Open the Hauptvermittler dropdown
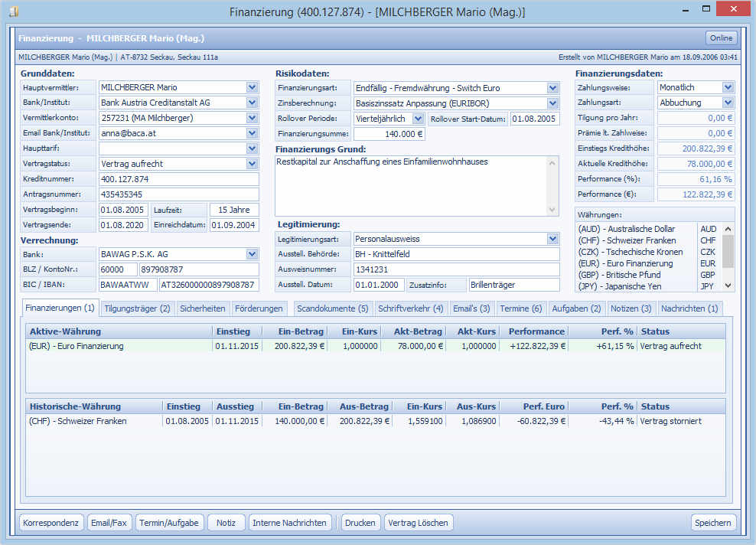The width and height of the screenshot is (756, 545). (x=253, y=87)
